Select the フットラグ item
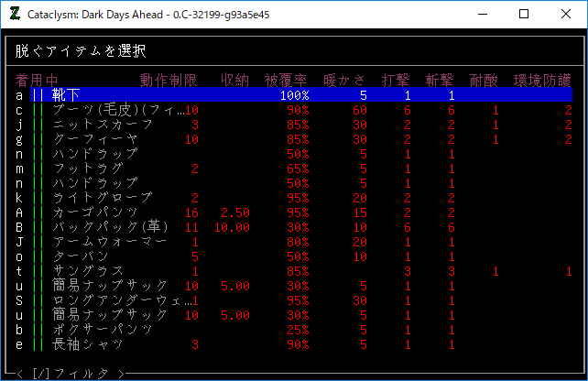This screenshot has height=381, width=588. coord(88,169)
